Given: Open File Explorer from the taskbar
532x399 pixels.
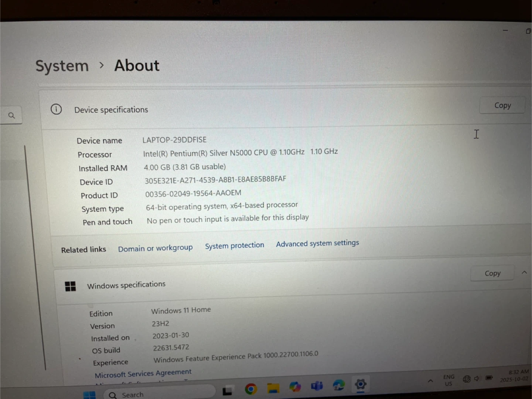Looking at the screenshot, I should coord(273,388).
